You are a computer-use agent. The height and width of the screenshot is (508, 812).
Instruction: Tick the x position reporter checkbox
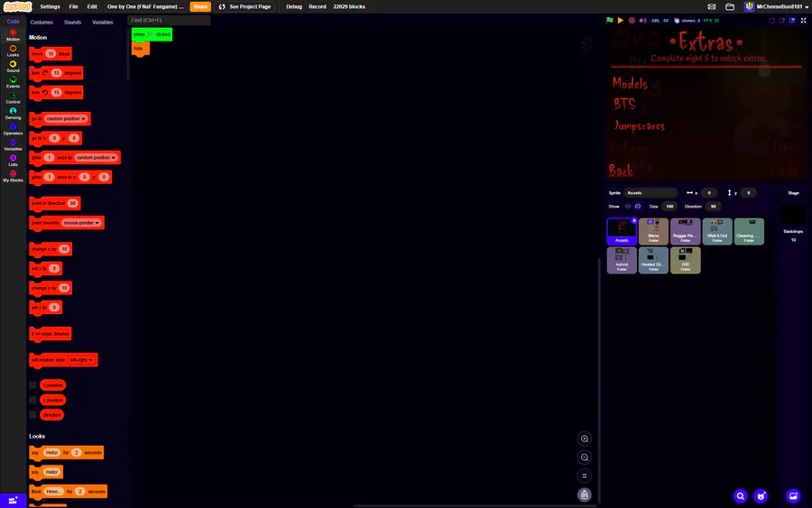(x=32, y=385)
